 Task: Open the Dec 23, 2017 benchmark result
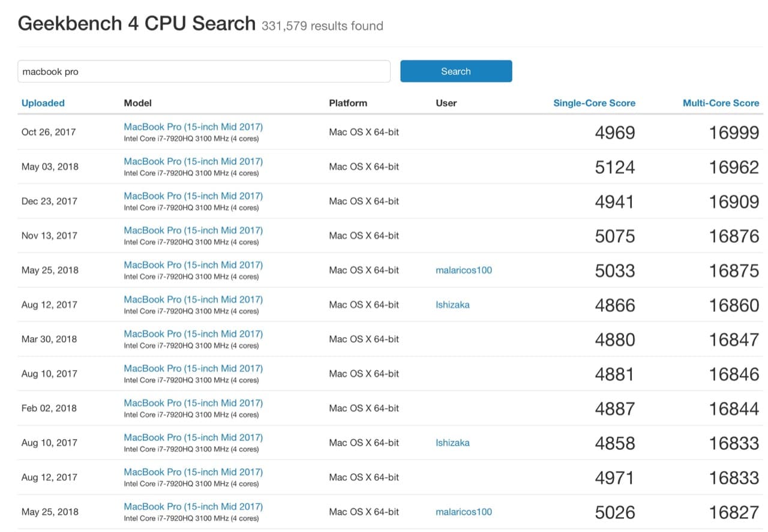pos(193,196)
